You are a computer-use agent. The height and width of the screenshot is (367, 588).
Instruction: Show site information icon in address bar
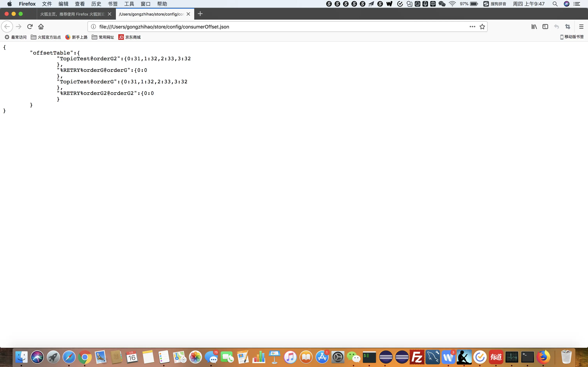tap(93, 27)
